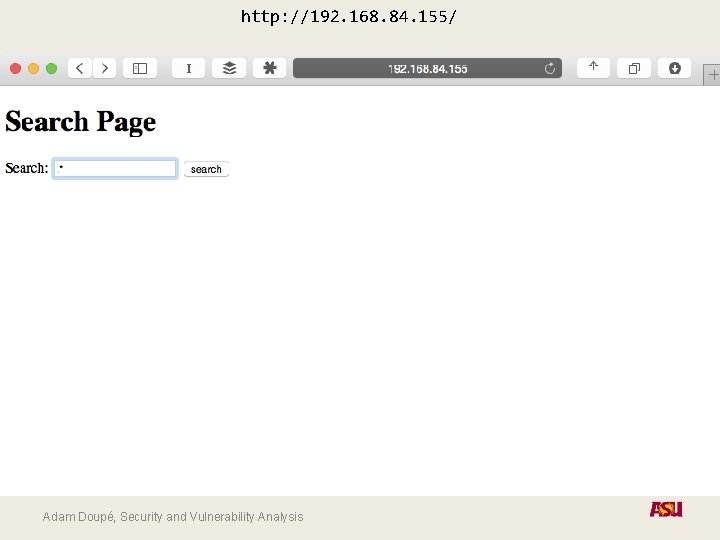Click 'Adam Doupé, Security and Vulnerability Analysis' footer text

point(173,517)
